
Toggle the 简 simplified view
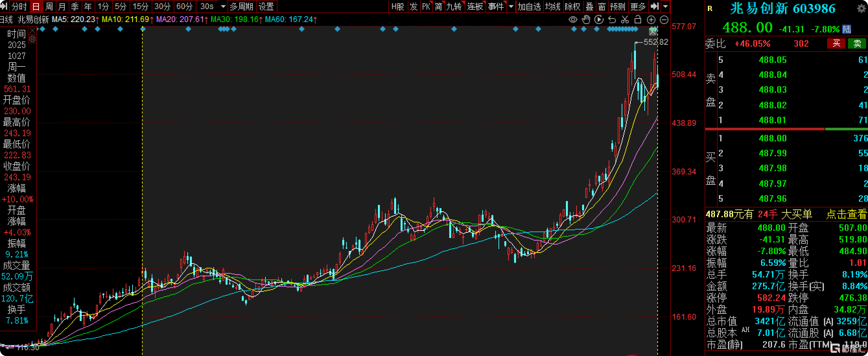pos(439,6)
